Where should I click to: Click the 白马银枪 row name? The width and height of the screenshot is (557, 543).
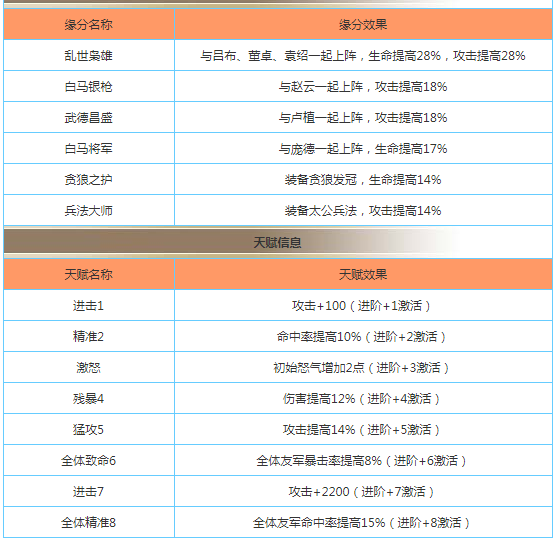(x=89, y=86)
